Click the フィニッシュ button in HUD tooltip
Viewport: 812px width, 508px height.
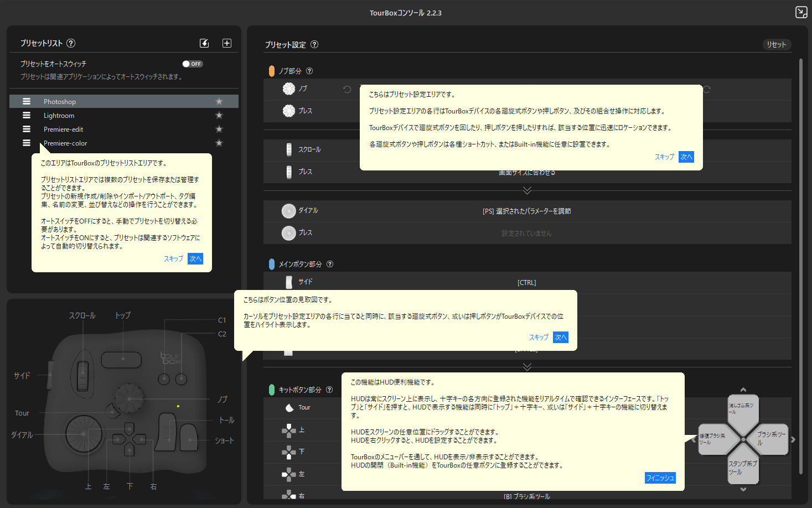[x=660, y=478]
